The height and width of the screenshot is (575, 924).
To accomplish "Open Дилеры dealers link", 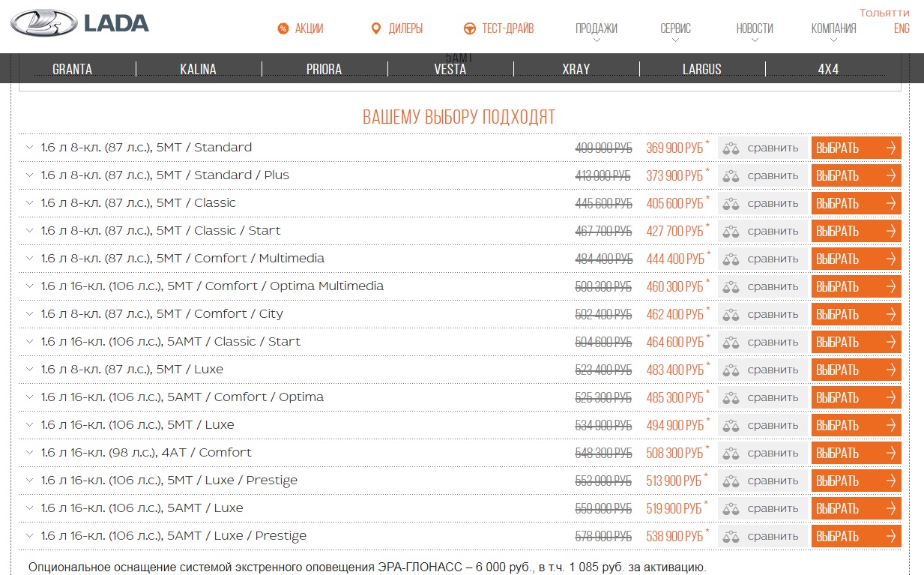I will (405, 28).
